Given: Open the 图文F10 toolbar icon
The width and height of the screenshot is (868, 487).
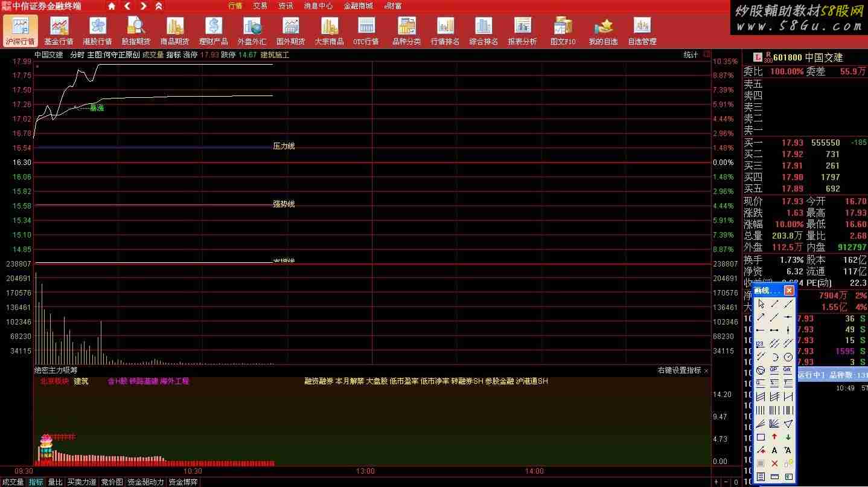Looking at the screenshot, I should tap(563, 31).
